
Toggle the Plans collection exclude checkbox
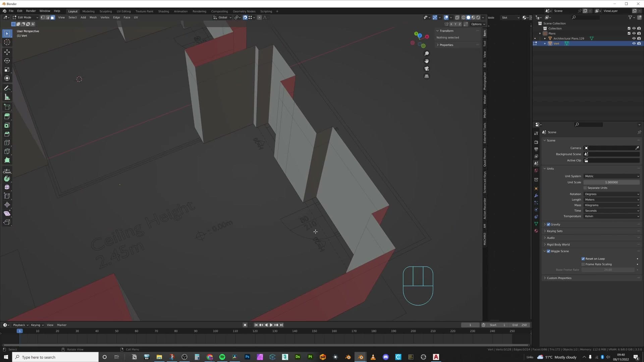[629, 34]
